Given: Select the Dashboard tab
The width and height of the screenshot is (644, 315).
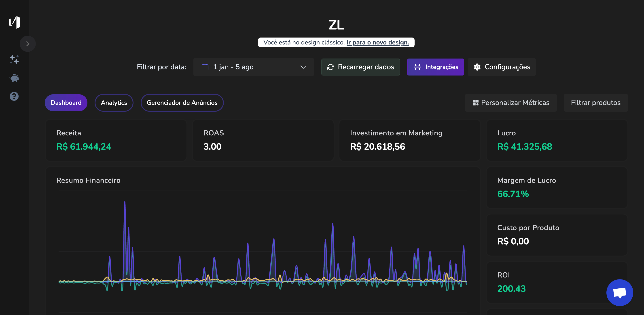Looking at the screenshot, I should (66, 102).
